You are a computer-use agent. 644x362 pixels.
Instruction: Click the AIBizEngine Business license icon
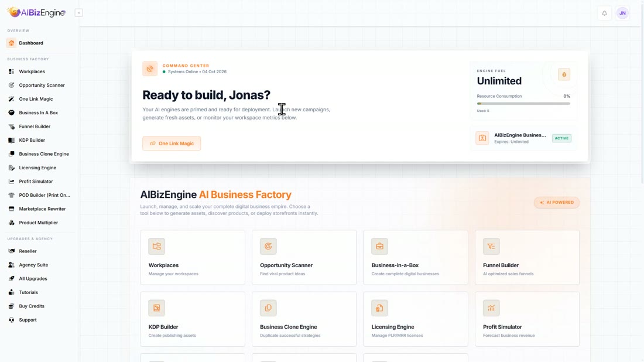click(x=482, y=138)
